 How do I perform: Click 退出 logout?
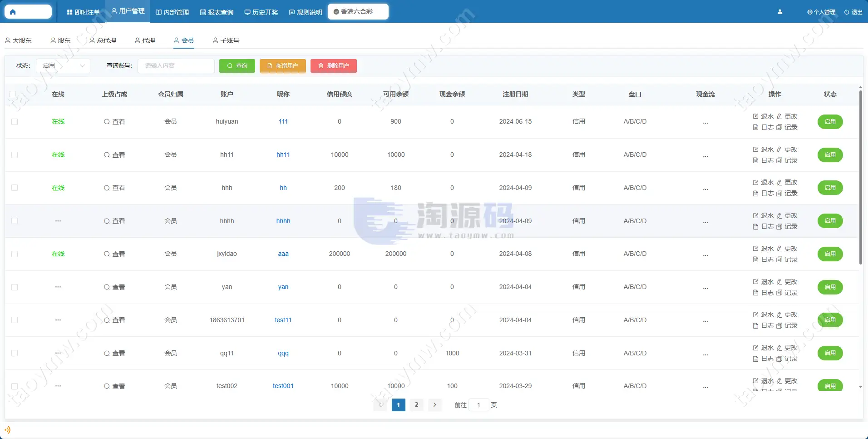pos(853,12)
